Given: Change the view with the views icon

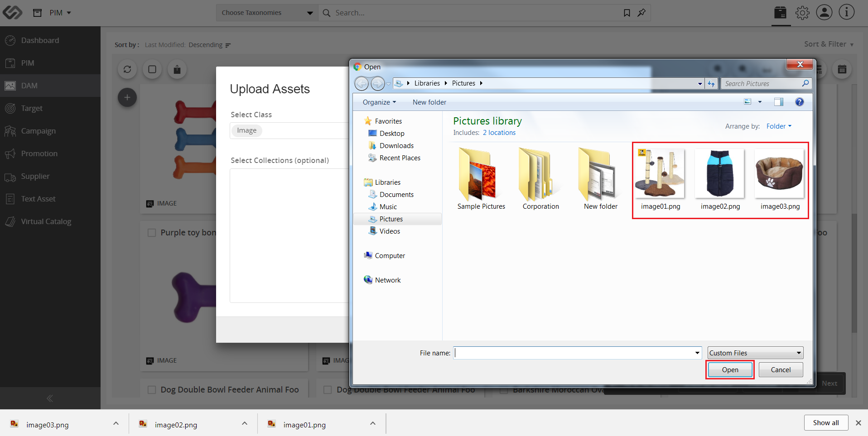Looking at the screenshot, I should (748, 102).
